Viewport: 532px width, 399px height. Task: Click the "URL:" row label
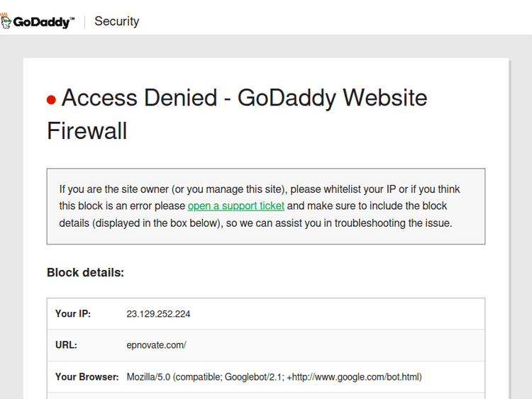[x=66, y=345]
